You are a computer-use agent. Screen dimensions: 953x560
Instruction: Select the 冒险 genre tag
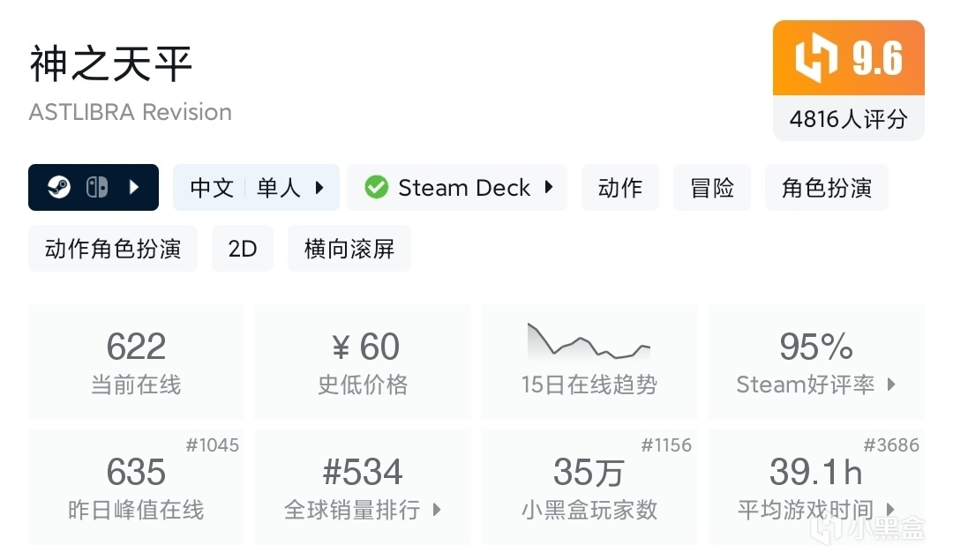[712, 188]
